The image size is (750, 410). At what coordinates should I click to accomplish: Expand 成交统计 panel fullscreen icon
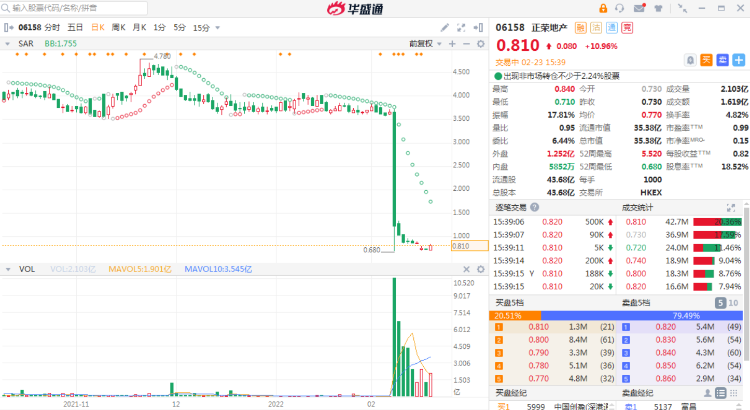(x=731, y=208)
